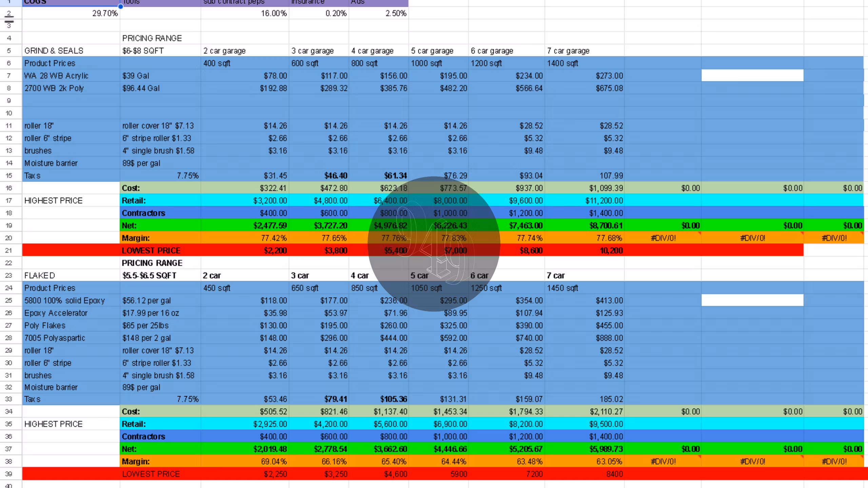Click the $148 per 2 gal cell

[160, 338]
